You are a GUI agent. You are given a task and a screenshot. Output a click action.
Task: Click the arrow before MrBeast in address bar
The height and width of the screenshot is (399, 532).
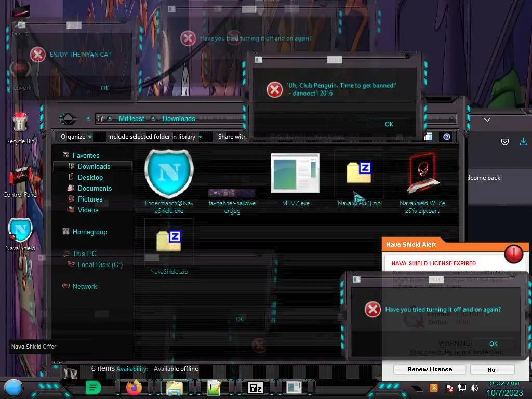tap(110, 119)
